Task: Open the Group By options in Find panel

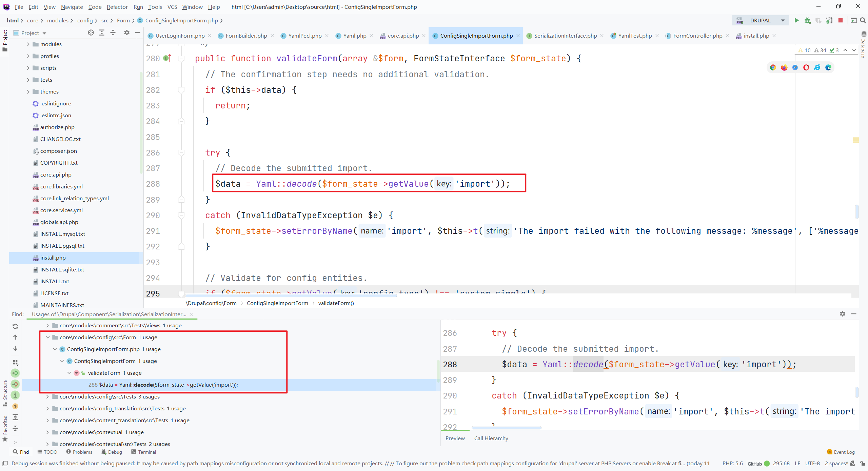Action: tap(15, 363)
